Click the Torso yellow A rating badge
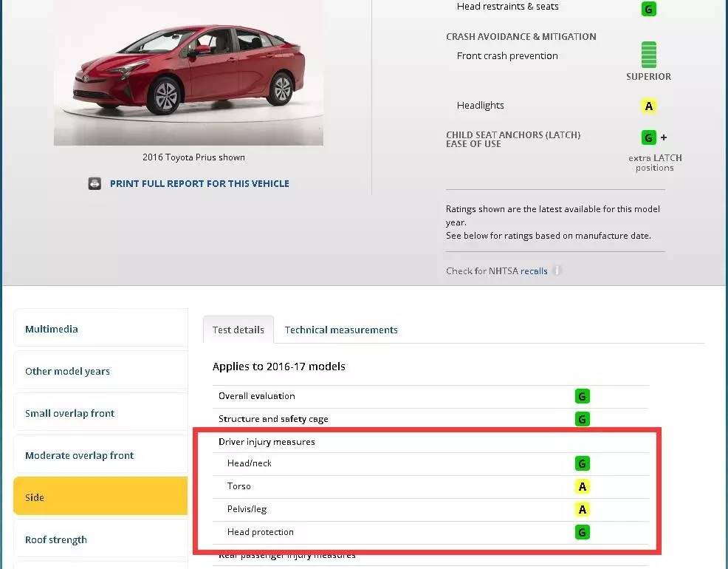The height and width of the screenshot is (569, 728). [x=582, y=486]
